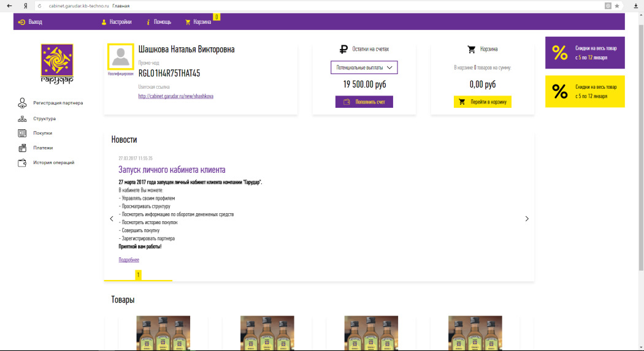Open the yellow discount banner
This screenshot has height=351, width=644.
(x=585, y=91)
